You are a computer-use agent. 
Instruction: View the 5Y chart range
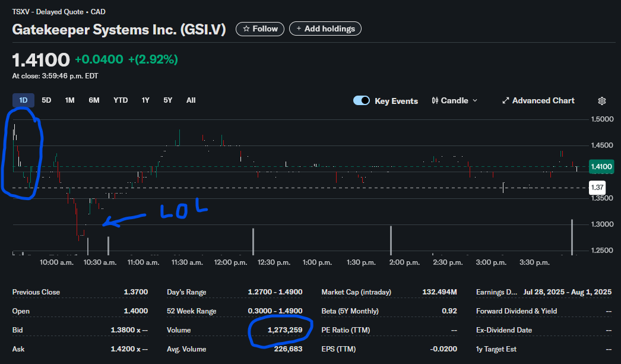pyautogui.click(x=168, y=100)
